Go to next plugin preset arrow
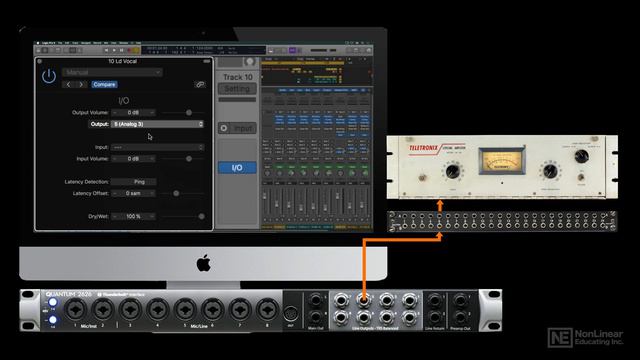This screenshot has height=360, width=640. pyautogui.click(x=81, y=84)
